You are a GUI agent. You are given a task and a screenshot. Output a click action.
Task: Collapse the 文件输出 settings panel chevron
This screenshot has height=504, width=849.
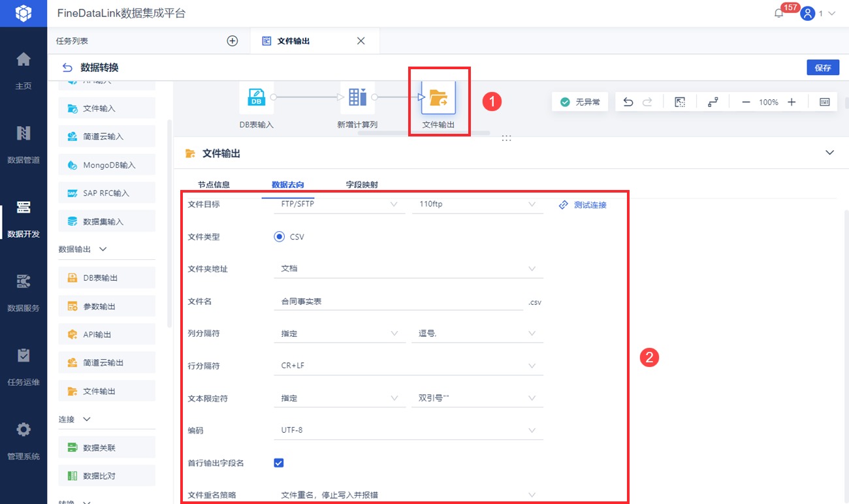click(830, 153)
